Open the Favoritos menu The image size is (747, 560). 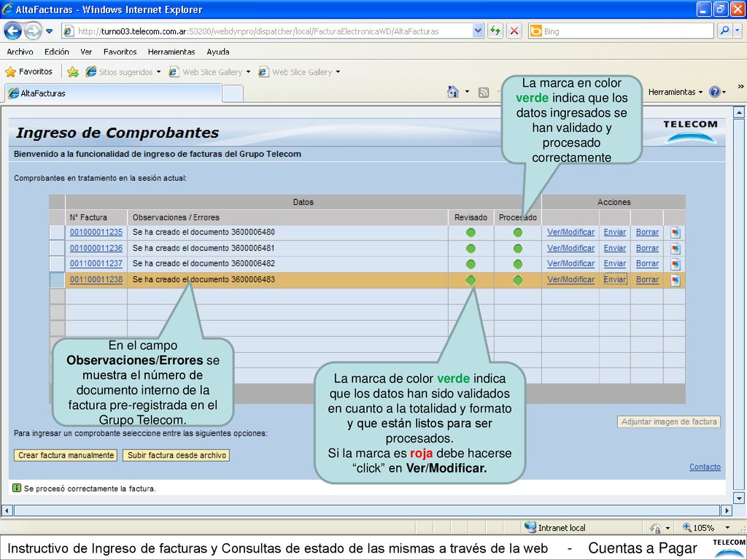pos(120,52)
